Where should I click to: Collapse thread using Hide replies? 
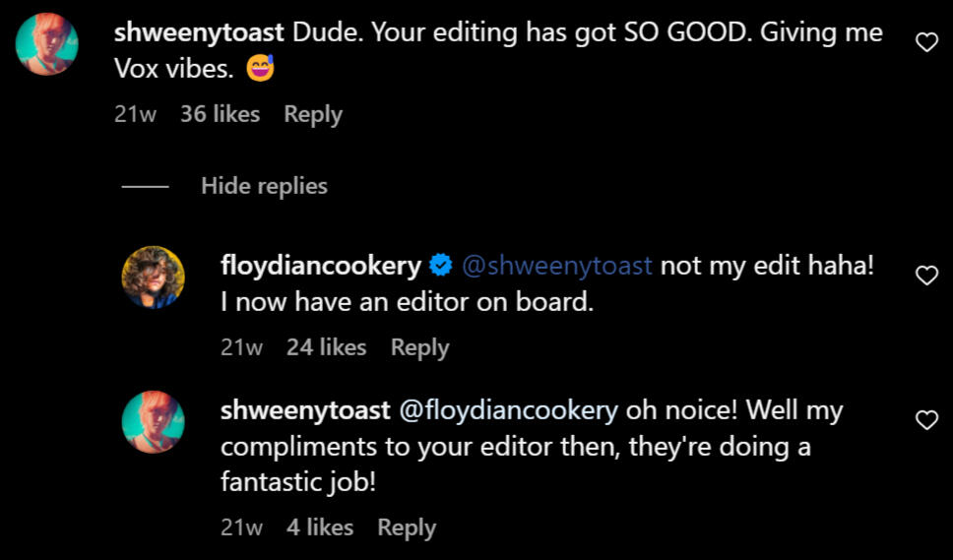click(264, 186)
